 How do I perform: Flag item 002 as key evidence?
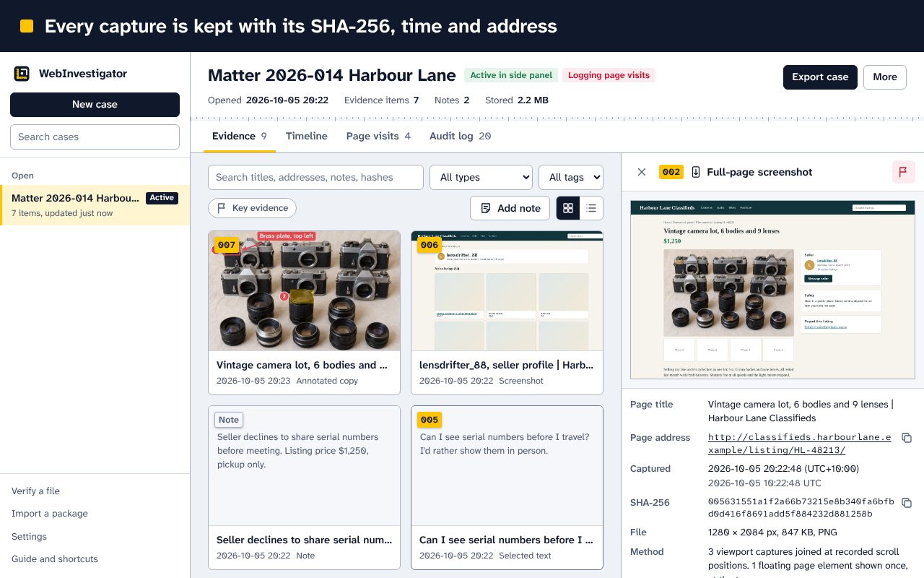tap(903, 172)
